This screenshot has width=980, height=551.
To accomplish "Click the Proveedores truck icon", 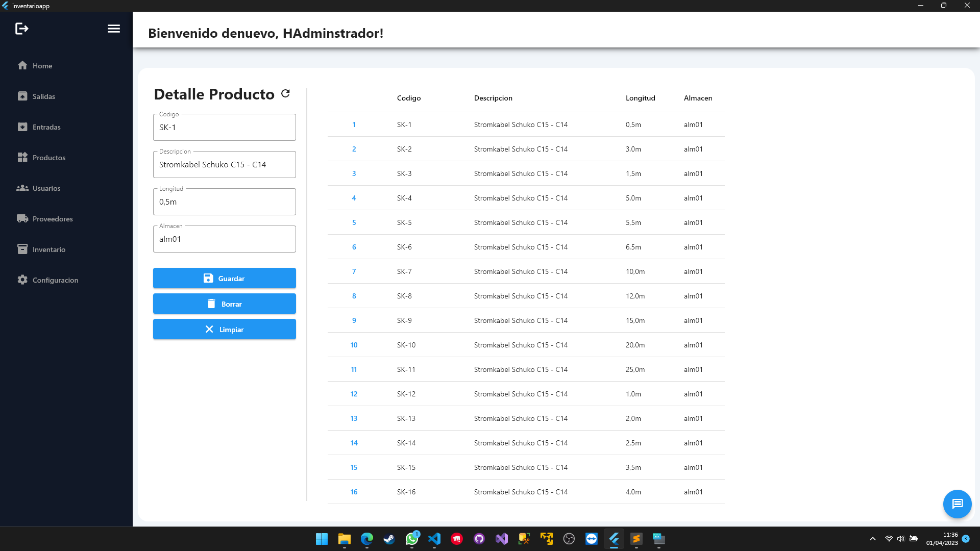I will point(22,218).
